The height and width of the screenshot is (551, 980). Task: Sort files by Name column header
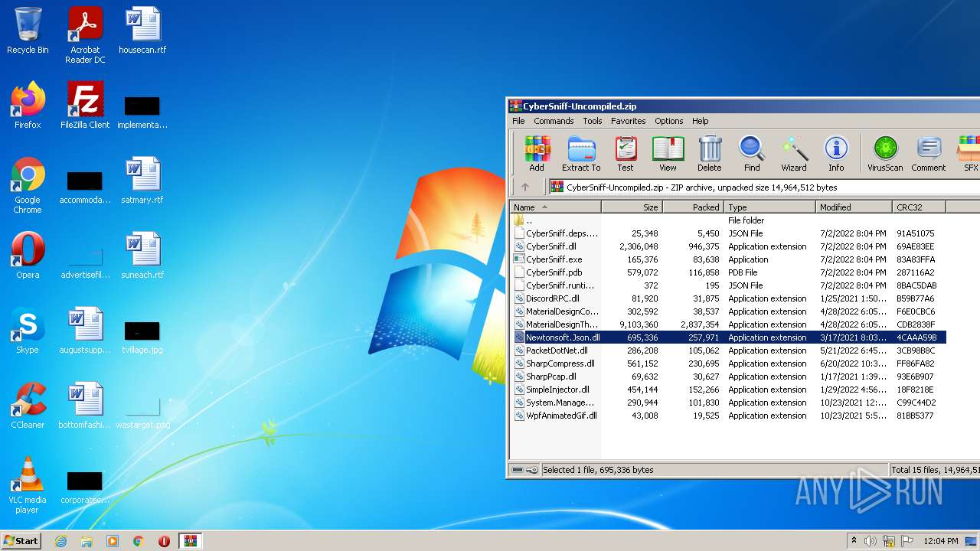pyautogui.click(x=556, y=207)
